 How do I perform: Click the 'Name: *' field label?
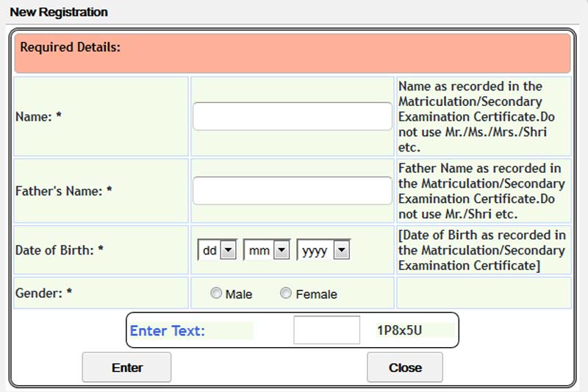(39, 116)
